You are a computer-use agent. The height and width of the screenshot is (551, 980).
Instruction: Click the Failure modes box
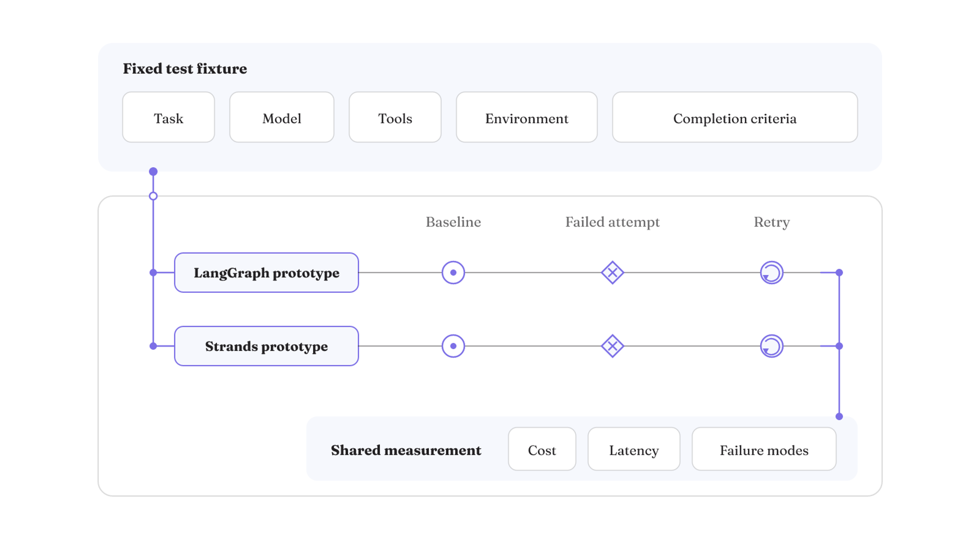764,449
